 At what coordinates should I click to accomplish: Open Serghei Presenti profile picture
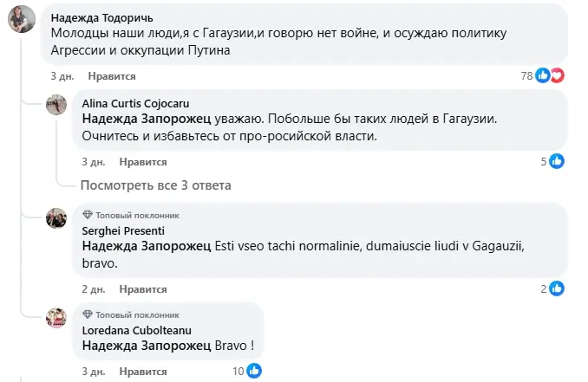click(x=56, y=218)
